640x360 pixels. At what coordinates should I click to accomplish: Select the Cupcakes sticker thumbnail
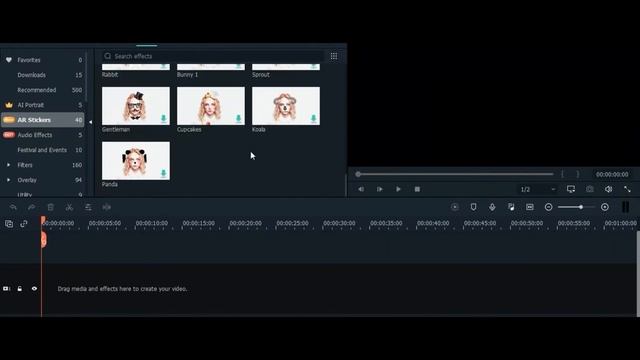click(x=211, y=106)
